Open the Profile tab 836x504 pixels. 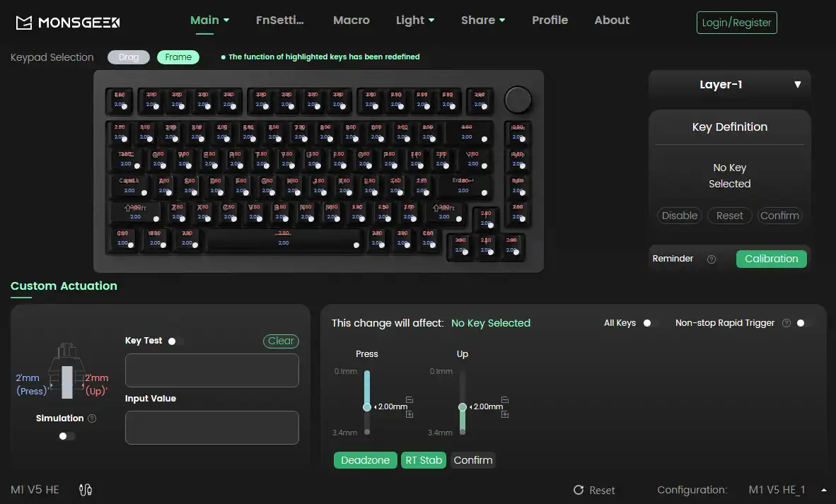pyautogui.click(x=550, y=20)
